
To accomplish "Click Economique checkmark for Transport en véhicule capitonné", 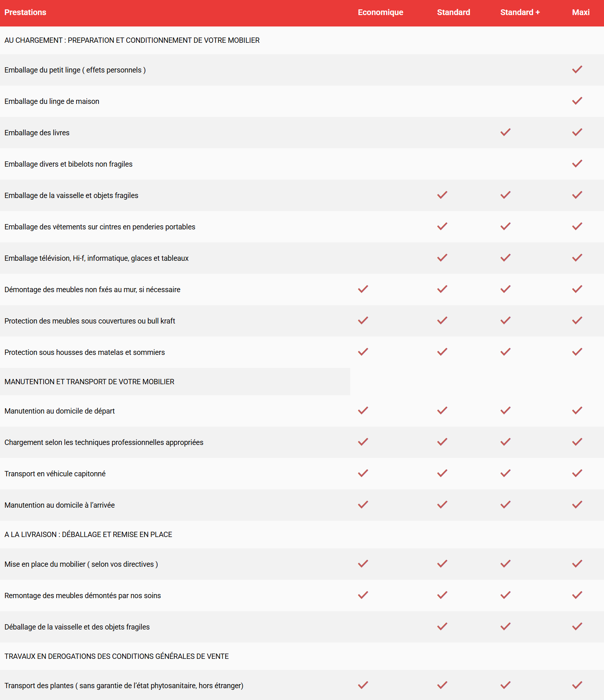I will [x=363, y=473].
